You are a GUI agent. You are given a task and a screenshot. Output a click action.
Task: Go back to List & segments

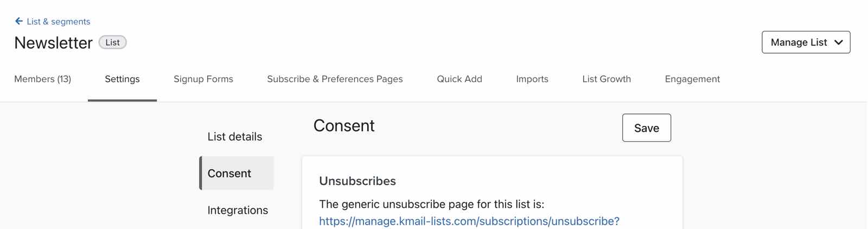(x=58, y=22)
